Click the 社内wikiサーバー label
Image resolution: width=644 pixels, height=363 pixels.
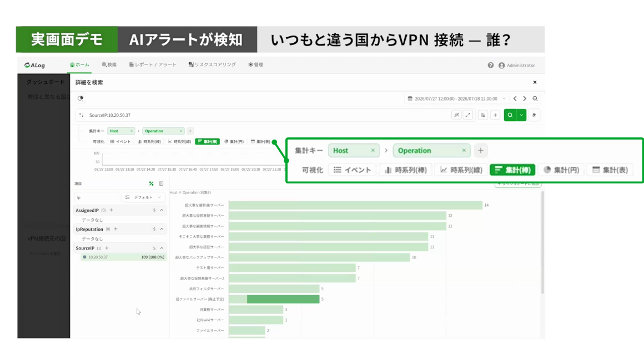[x=210, y=320]
